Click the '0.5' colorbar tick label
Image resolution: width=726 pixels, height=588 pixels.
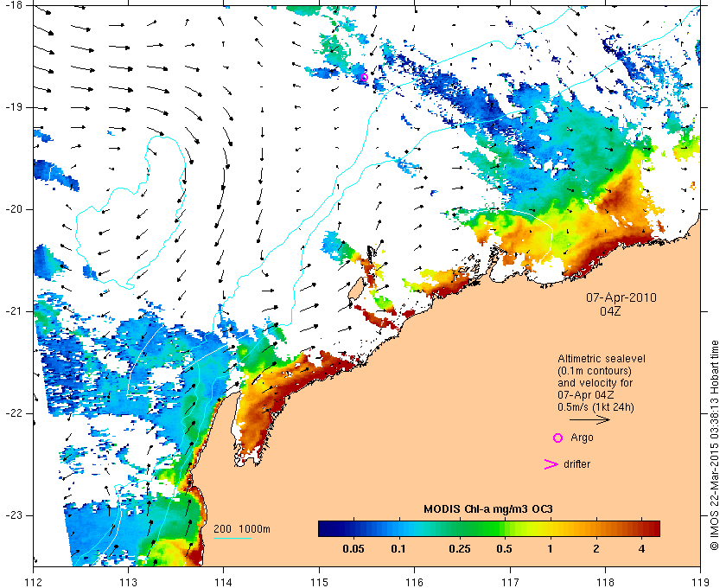[505, 549]
